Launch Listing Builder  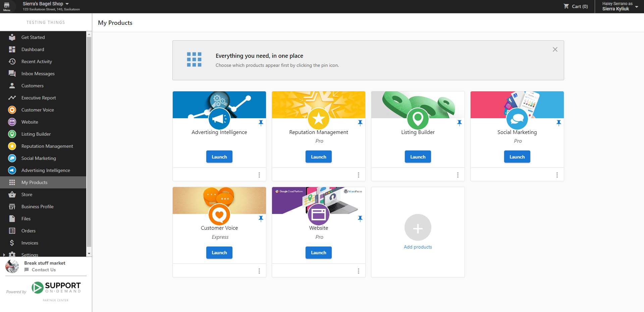(x=418, y=157)
